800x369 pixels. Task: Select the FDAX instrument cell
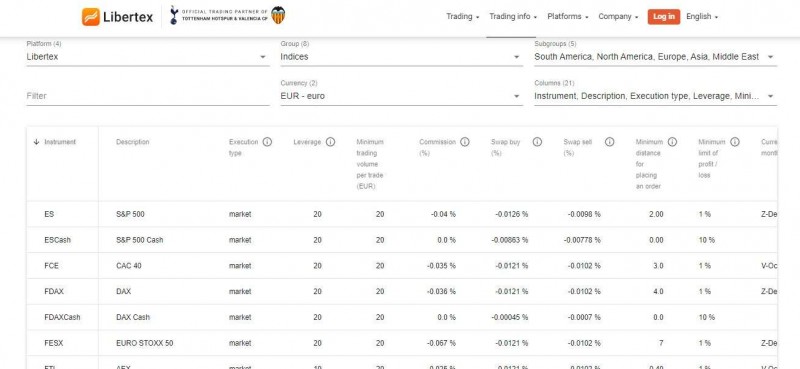pyautogui.click(x=54, y=291)
